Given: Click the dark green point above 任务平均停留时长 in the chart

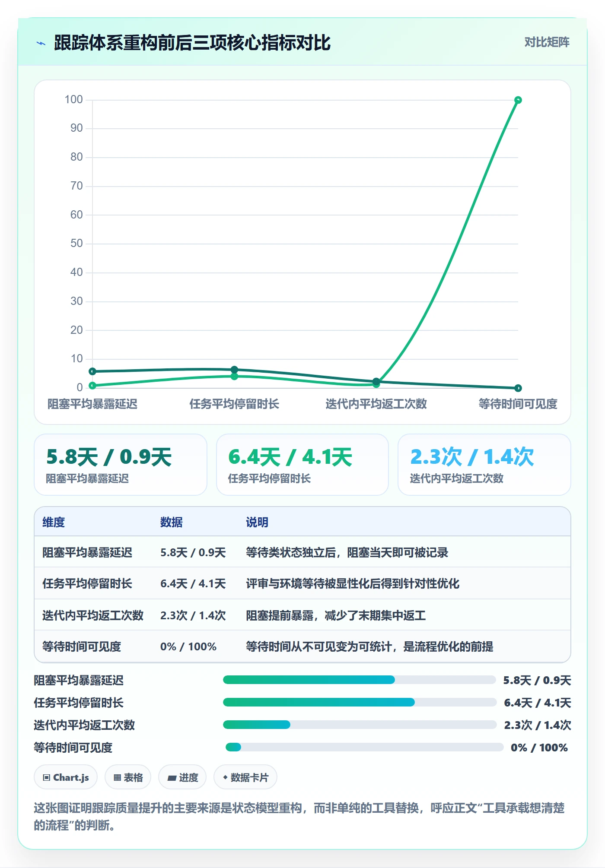Looking at the screenshot, I should [234, 370].
